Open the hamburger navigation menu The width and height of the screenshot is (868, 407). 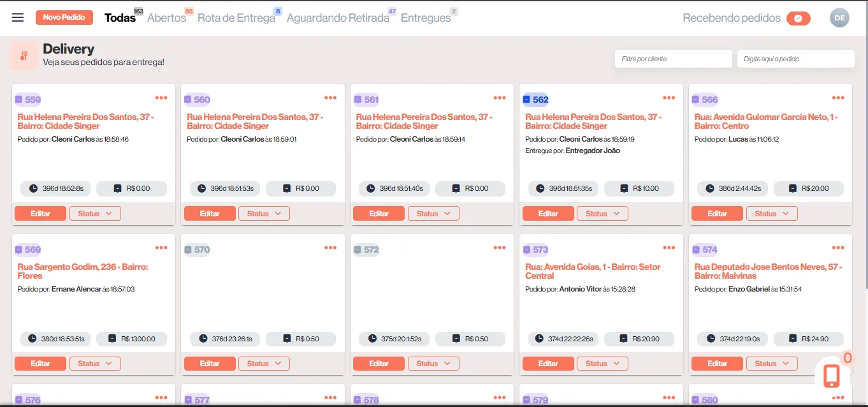(18, 17)
